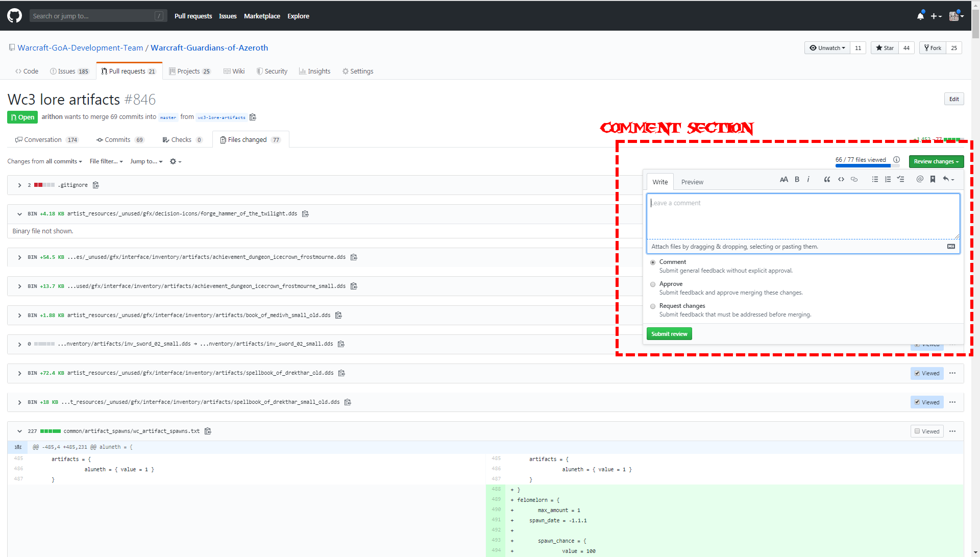Select the Approve radio option
Viewport: 980px width, 557px height.
(x=653, y=284)
